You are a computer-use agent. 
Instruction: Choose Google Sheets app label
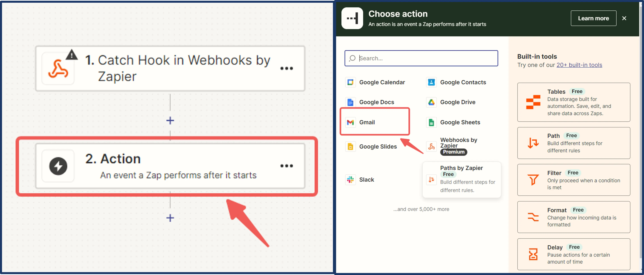(460, 122)
